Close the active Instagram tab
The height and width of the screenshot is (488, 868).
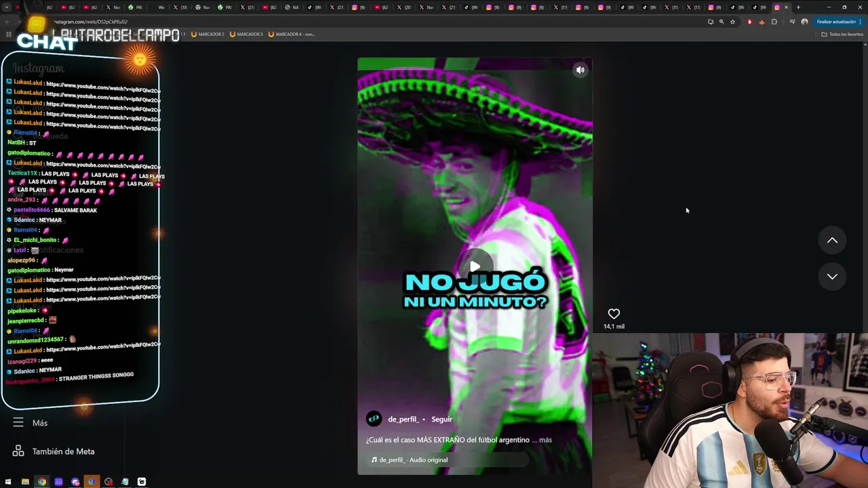tap(786, 7)
